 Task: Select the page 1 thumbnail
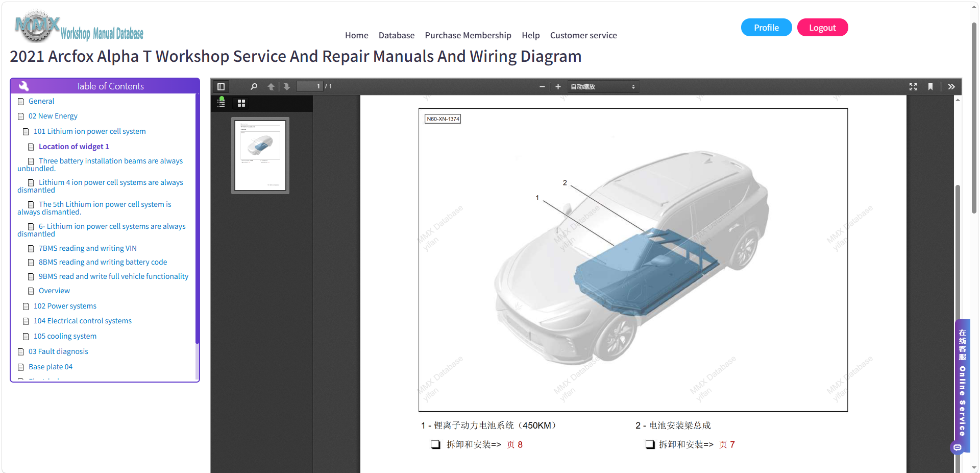pos(260,155)
